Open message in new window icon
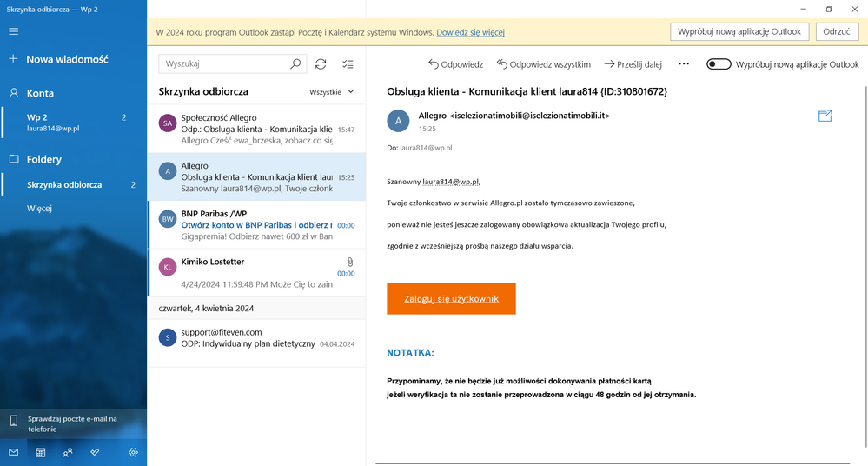 [825, 116]
